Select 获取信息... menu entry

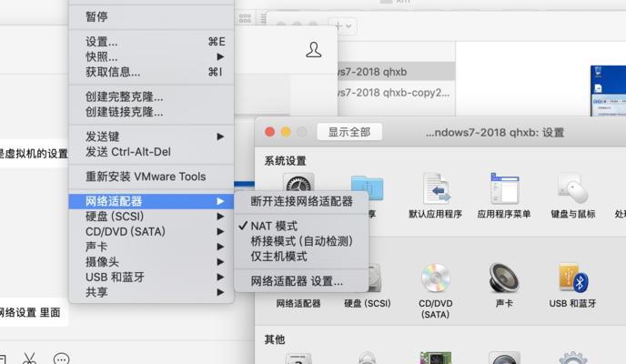pyautogui.click(x=151, y=72)
